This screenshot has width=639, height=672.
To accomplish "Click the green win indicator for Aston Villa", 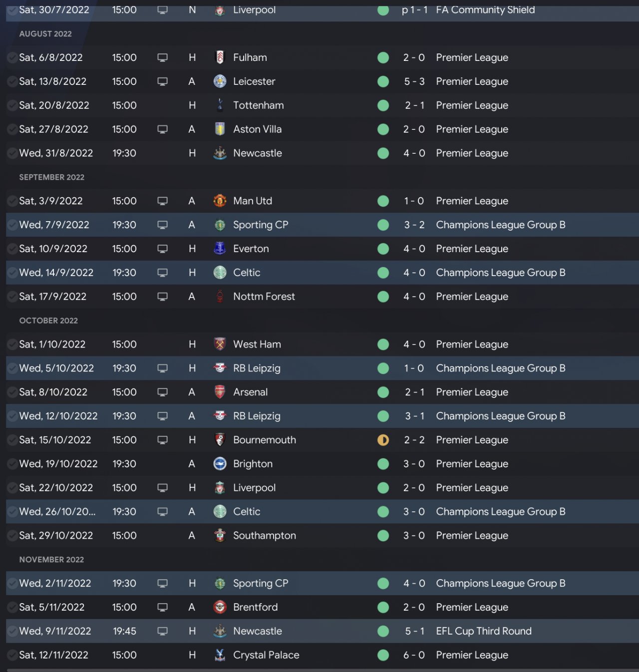I will (x=383, y=129).
